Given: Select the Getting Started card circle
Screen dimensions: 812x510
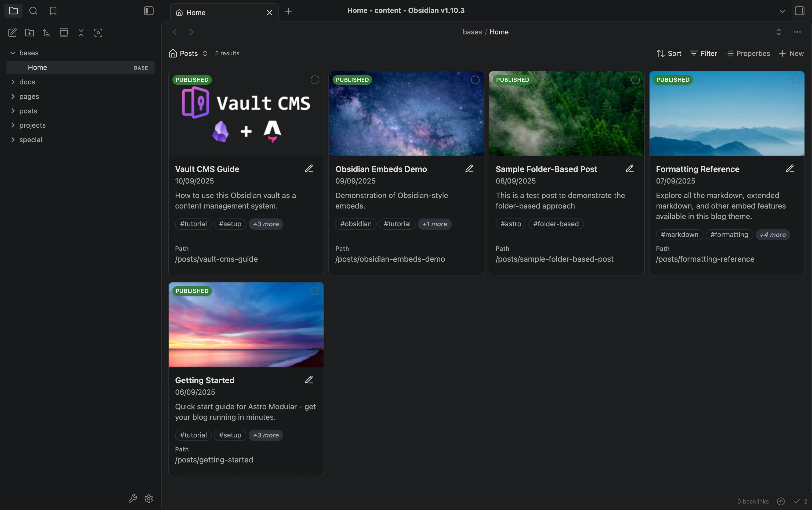Looking at the screenshot, I should pyautogui.click(x=315, y=291).
